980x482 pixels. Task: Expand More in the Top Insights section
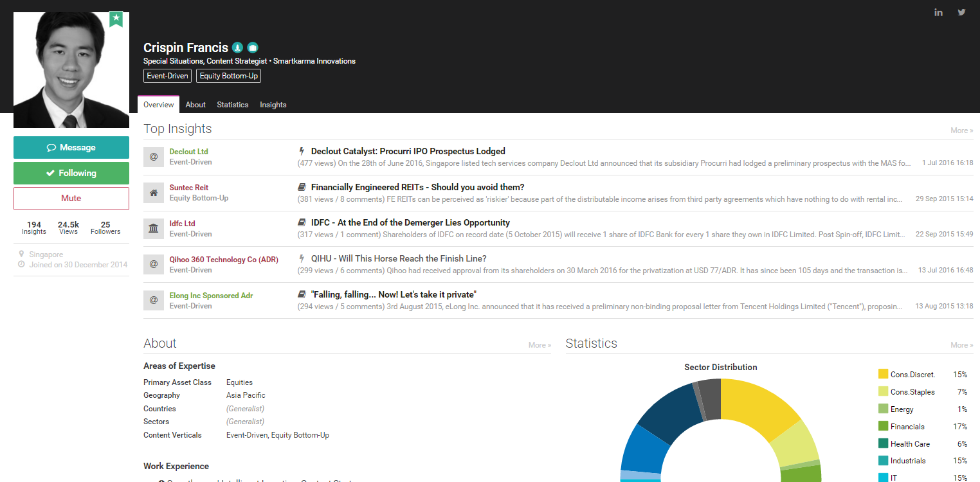point(962,130)
